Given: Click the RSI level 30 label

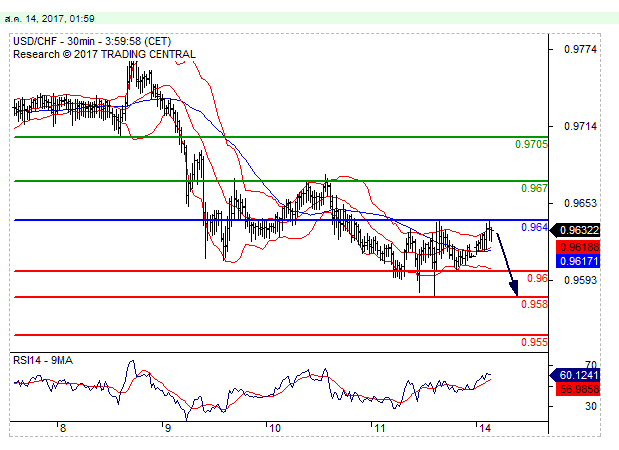Looking at the screenshot, I should click(591, 406).
